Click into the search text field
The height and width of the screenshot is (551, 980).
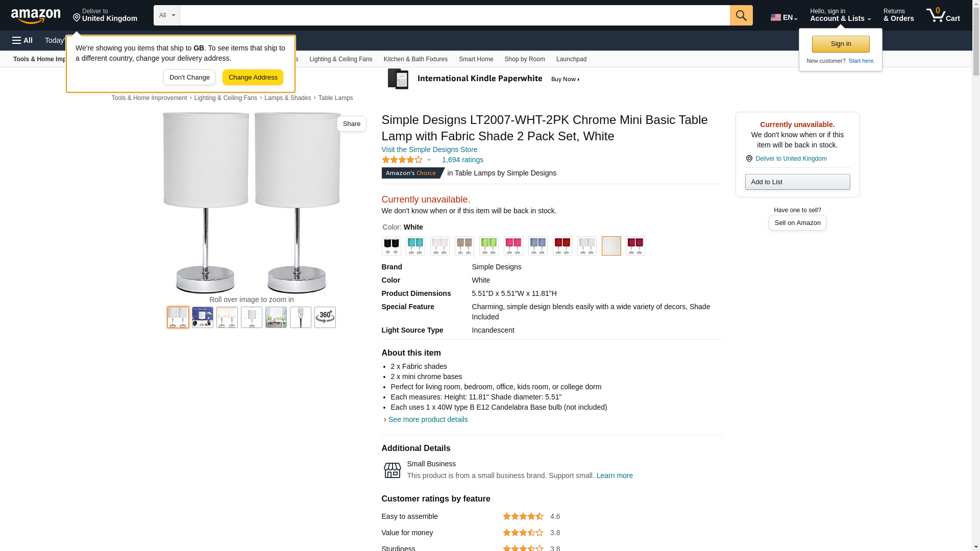pos(454,15)
